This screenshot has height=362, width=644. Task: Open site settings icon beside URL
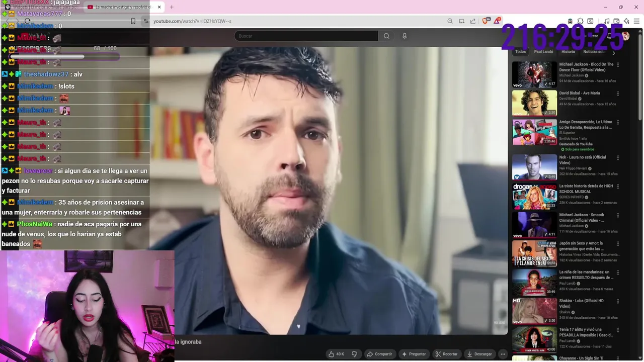(146, 21)
